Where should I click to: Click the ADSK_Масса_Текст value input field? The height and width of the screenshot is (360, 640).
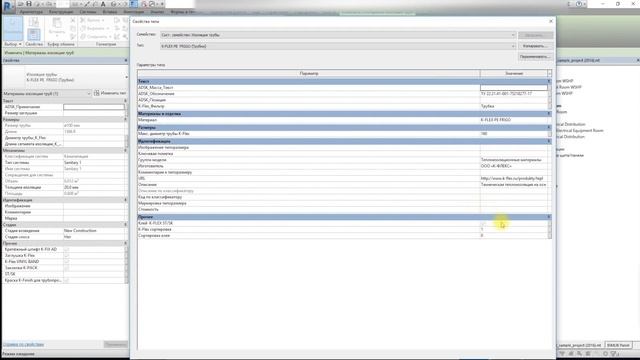513,87
